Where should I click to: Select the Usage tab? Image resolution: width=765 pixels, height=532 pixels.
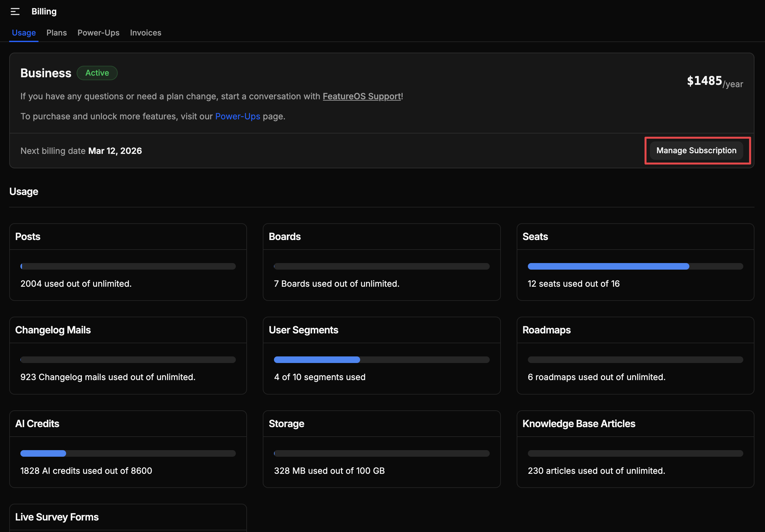point(24,33)
